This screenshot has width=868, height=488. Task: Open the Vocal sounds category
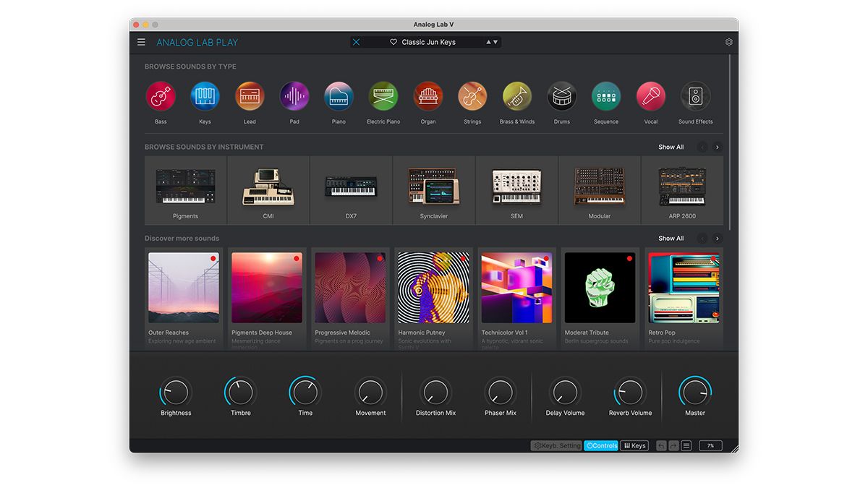[x=650, y=96]
